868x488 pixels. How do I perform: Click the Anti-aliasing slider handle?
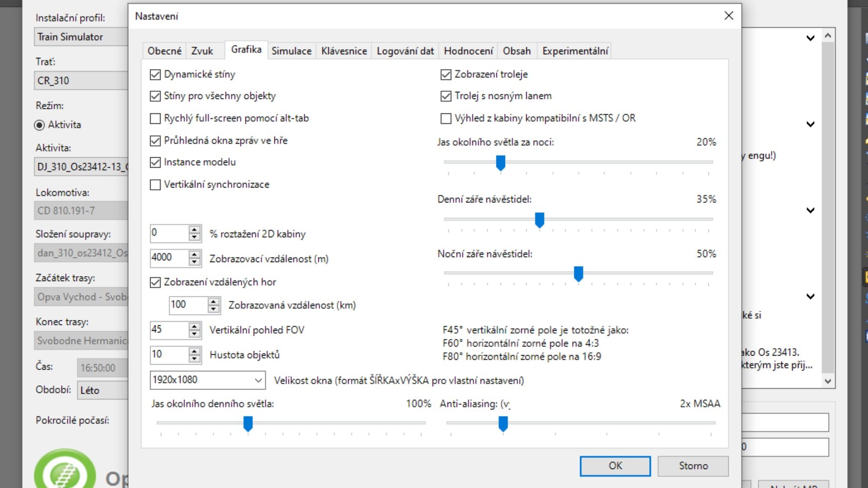pyautogui.click(x=503, y=423)
